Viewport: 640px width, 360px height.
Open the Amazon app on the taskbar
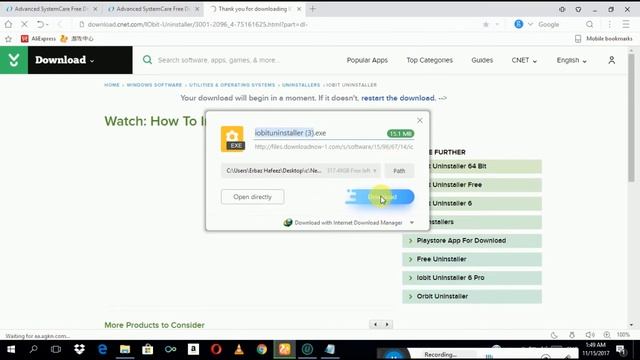click(193, 349)
